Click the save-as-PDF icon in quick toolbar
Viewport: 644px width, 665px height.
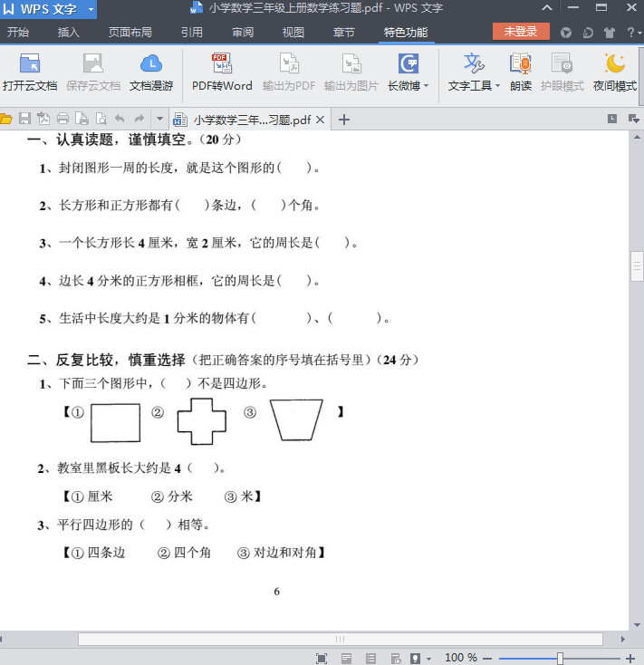coord(43,119)
